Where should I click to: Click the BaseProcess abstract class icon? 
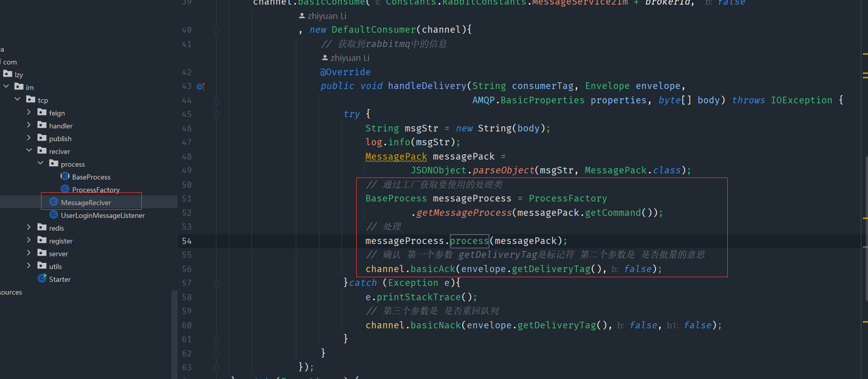coord(65,176)
